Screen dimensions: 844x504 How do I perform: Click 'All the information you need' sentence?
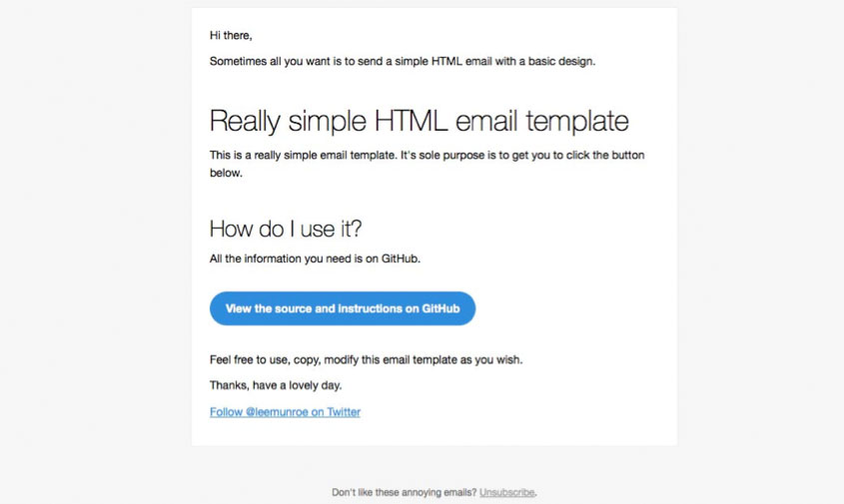(315, 258)
